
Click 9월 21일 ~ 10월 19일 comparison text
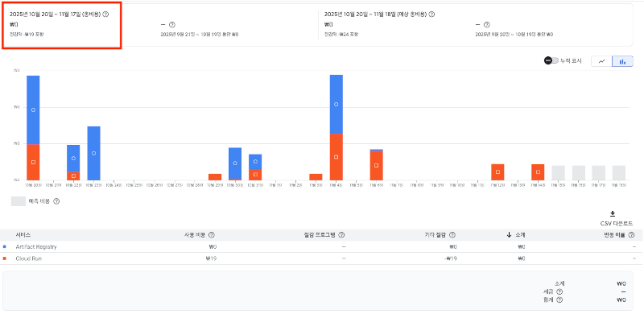tap(200, 34)
